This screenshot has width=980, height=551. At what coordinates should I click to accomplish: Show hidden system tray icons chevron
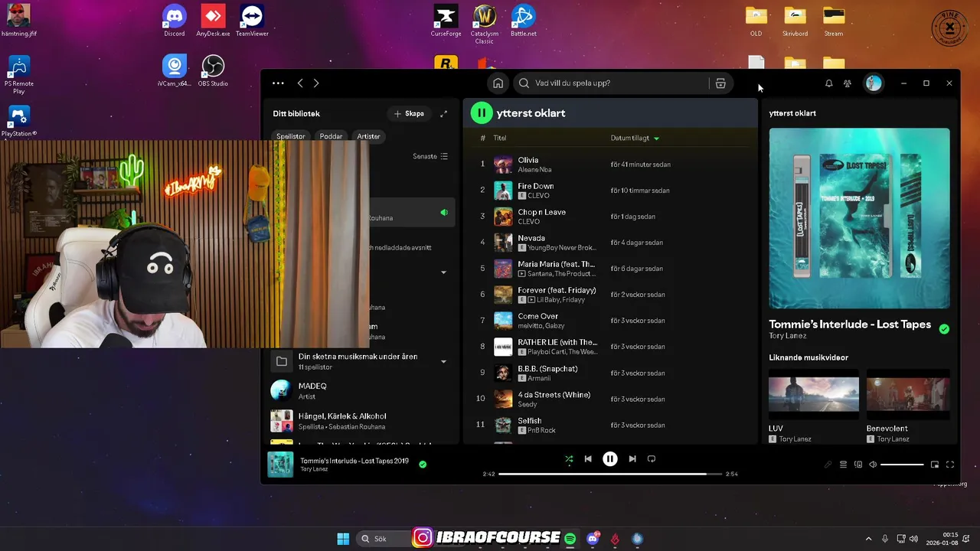click(868, 539)
